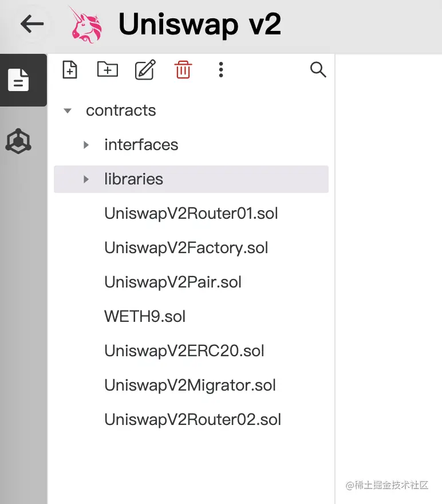
Task: Open the file explorer sidebar tab
Action: coord(19,80)
